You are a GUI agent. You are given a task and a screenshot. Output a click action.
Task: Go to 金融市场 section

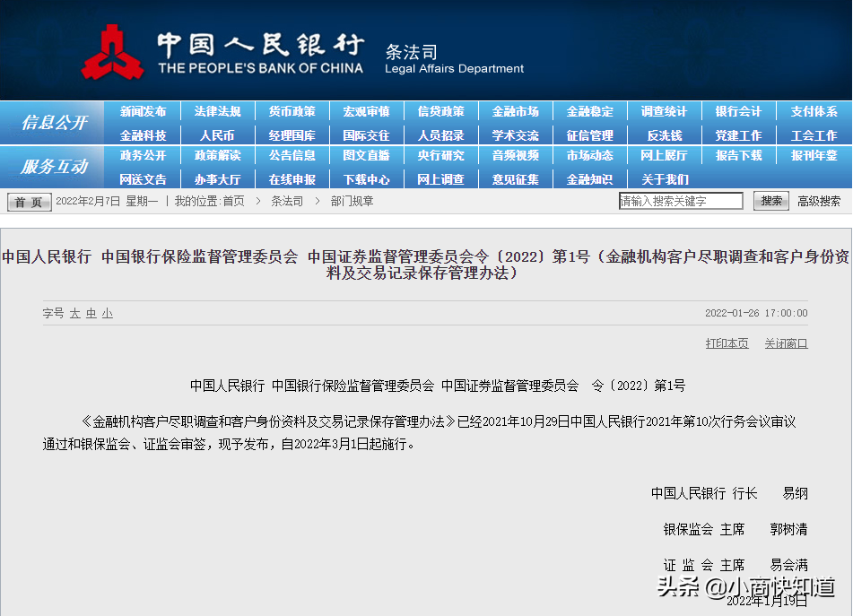(515, 111)
